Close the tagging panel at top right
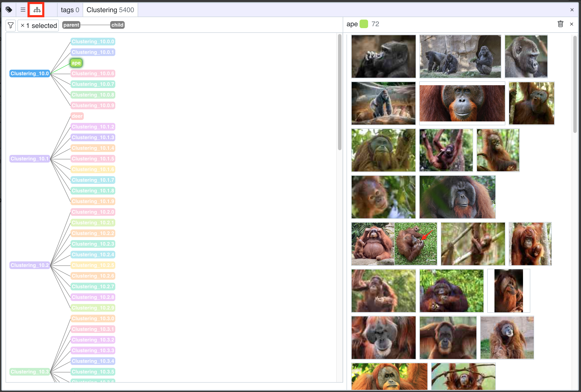 [572, 10]
